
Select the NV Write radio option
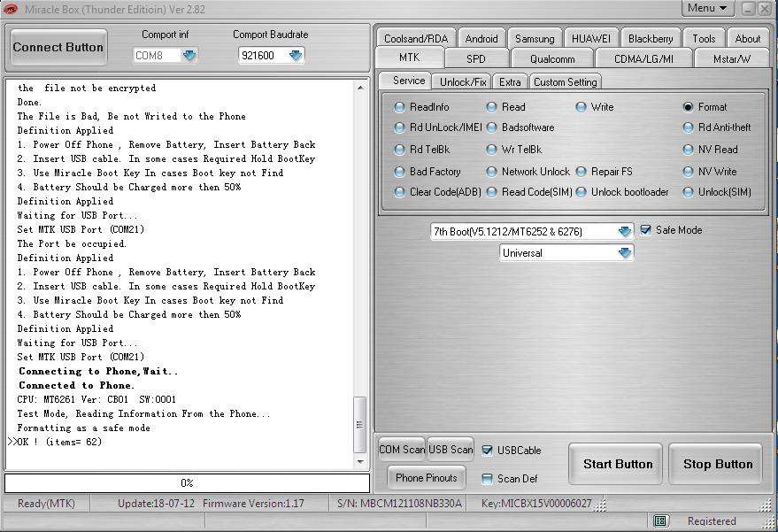(689, 172)
